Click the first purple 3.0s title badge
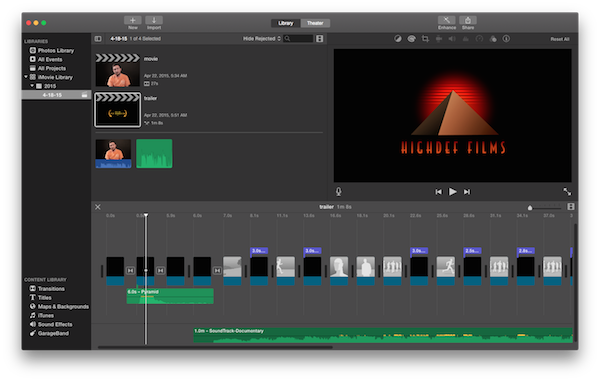Viewport: 600px width, 381px height. click(x=259, y=251)
